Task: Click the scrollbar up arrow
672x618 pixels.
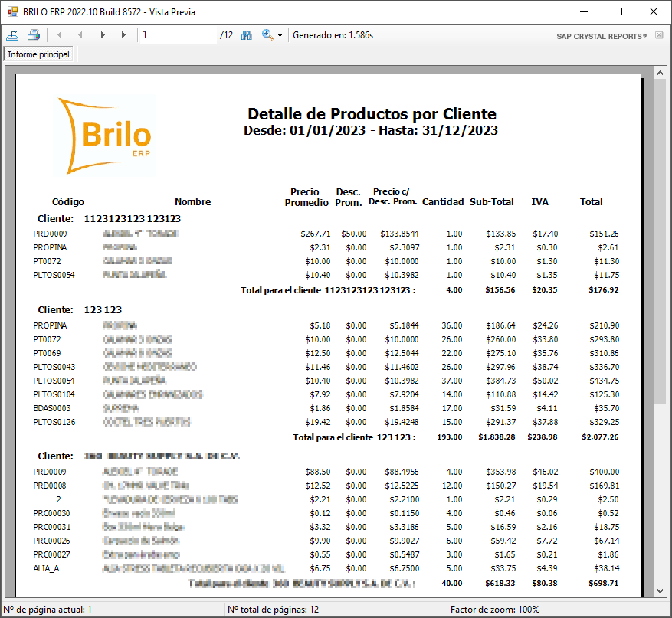Action: click(x=660, y=74)
